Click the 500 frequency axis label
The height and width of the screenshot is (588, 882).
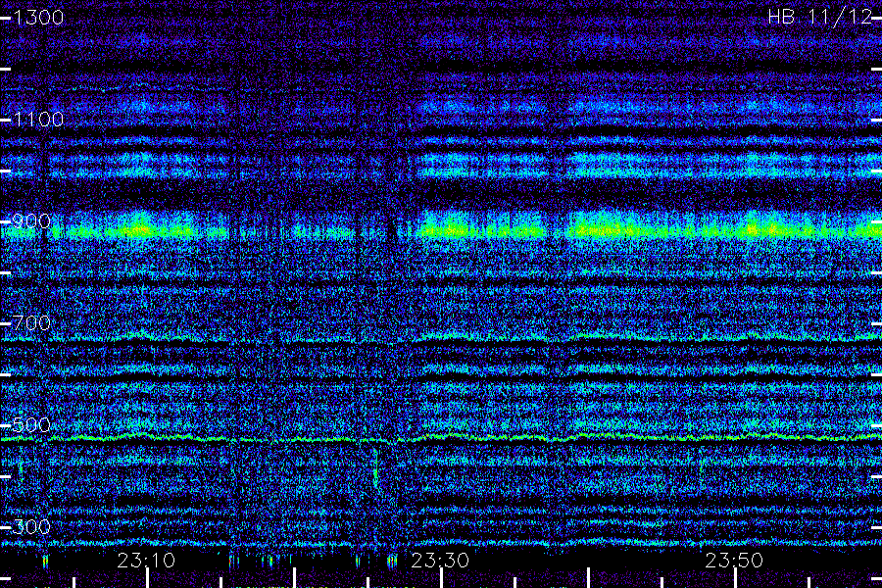[31, 424]
